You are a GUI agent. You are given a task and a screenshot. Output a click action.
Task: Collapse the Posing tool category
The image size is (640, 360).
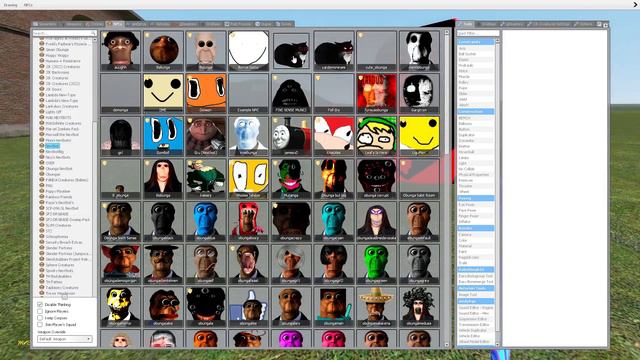tap(476, 198)
